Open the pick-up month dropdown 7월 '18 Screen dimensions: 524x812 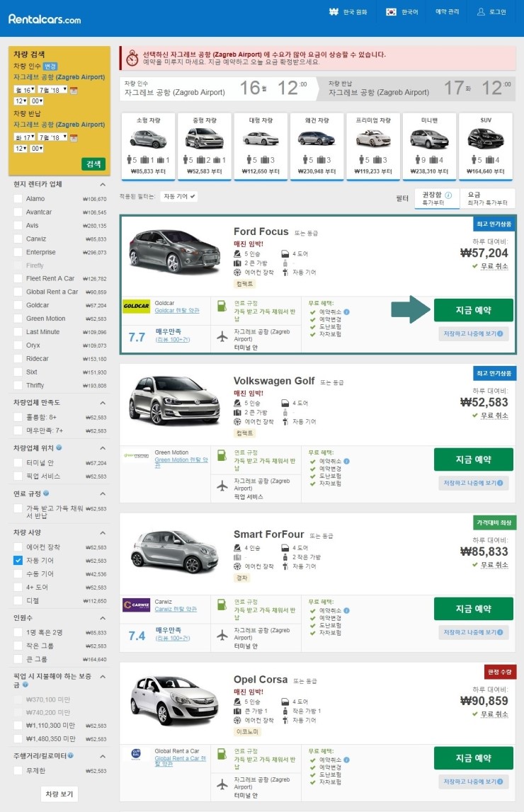pos(53,90)
